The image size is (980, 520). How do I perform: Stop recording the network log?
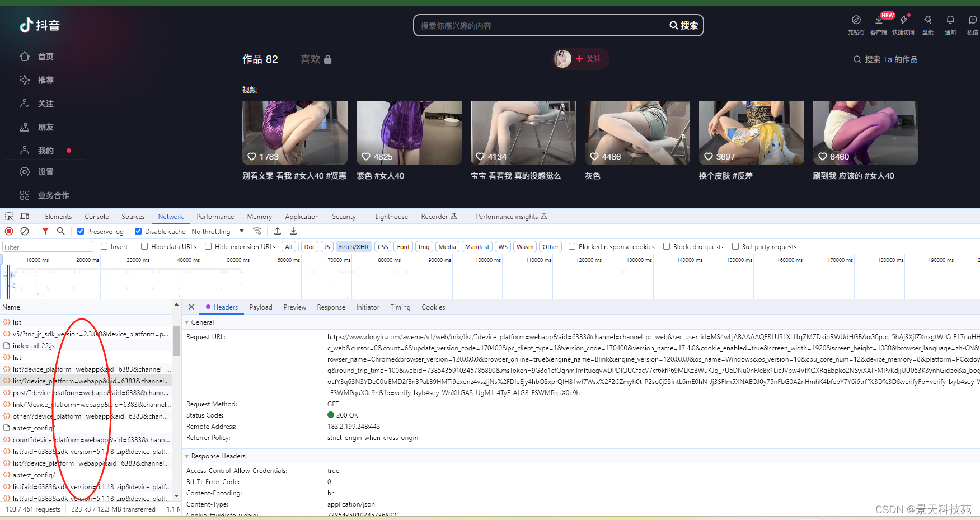8,231
